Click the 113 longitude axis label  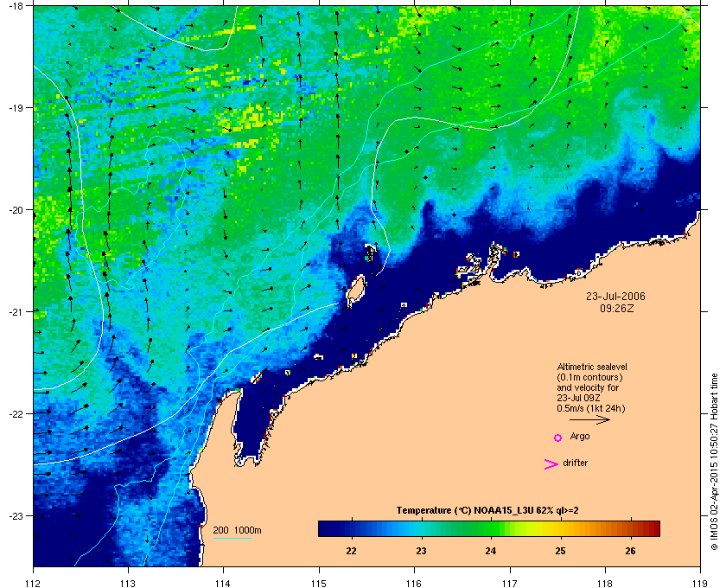128,584
